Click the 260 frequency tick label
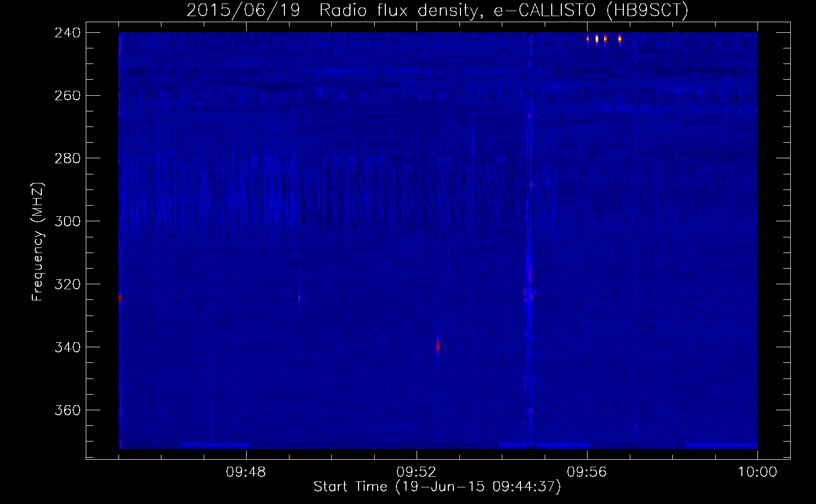Viewport: 816px width, 504px height. (x=68, y=96)
